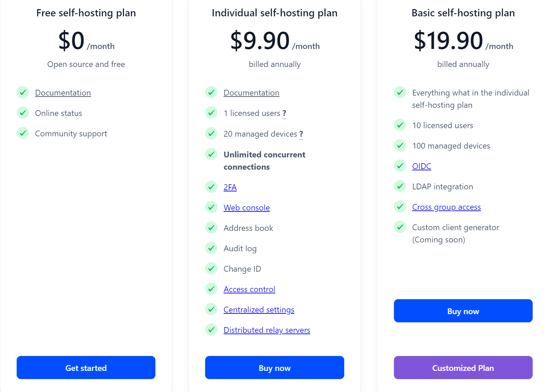The height and width of the screenshot is (392, 548).
Task: Click Buy now for the Individual plan
Action: 275,368
